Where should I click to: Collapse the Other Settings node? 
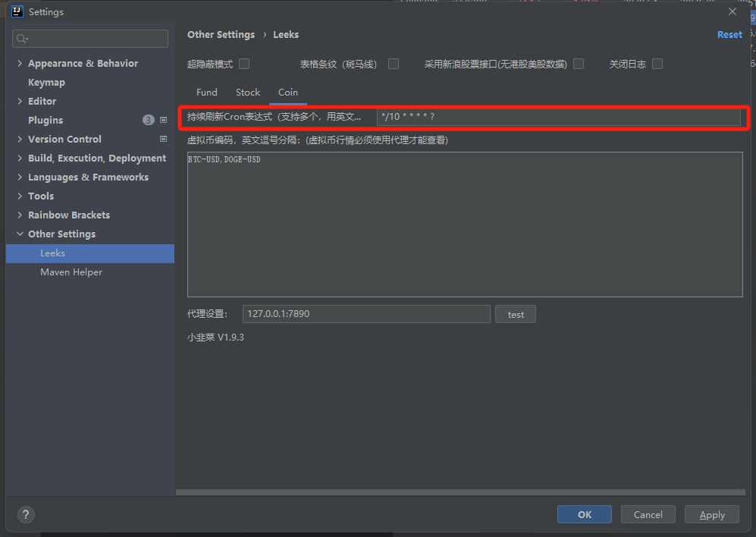pyautogui.click(x=20, y=234)
